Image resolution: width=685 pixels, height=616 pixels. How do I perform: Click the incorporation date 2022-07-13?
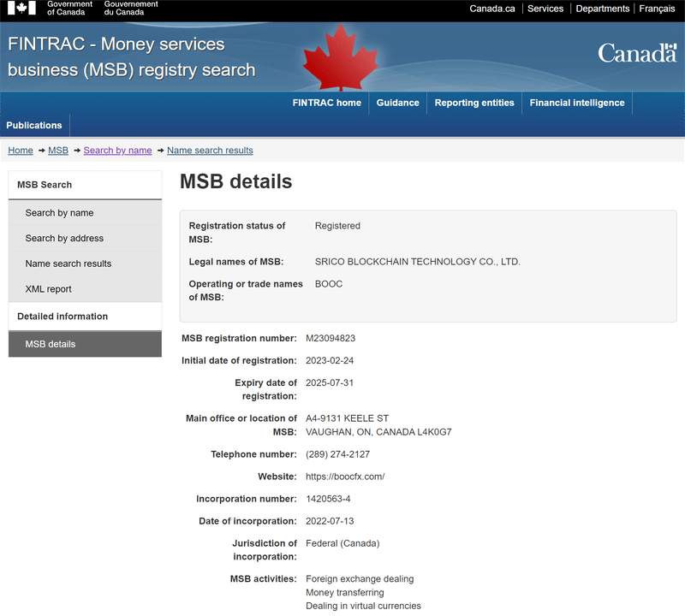coord(330,521)
